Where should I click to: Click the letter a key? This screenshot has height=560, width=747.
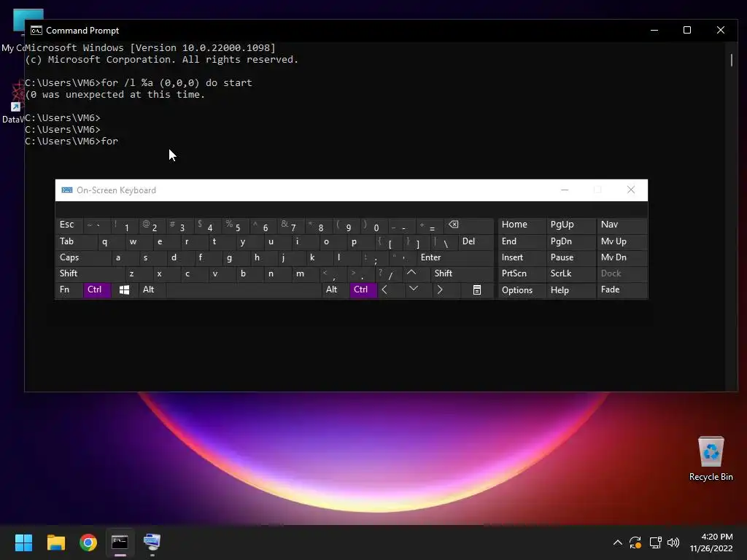[124, 257]
